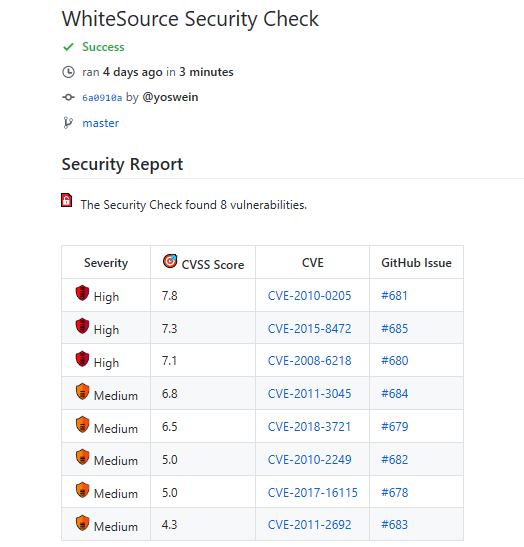Click the clock icon beside run time
Image resolution: width=524 pixels, height=547 pixels.
[68, 72]
